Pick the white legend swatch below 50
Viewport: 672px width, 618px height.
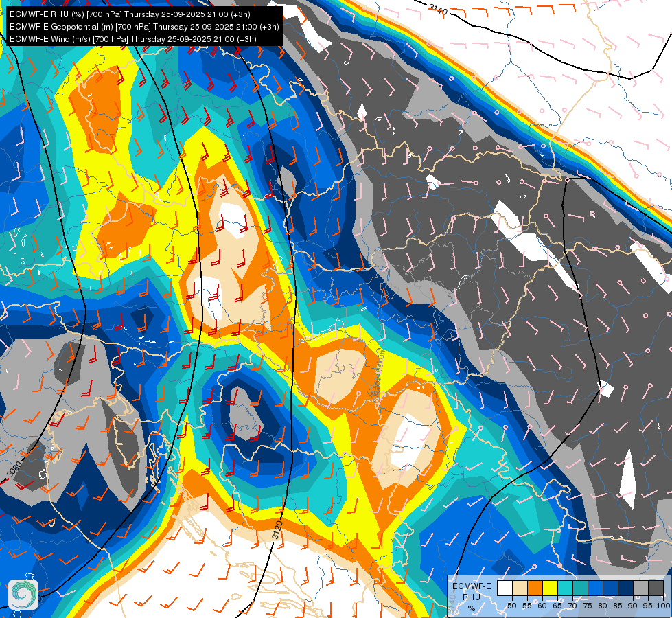tap(505, 588)
